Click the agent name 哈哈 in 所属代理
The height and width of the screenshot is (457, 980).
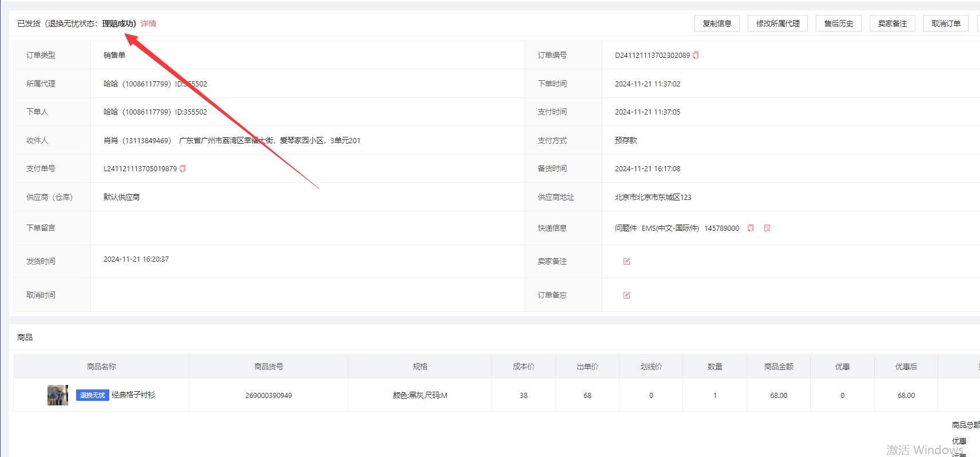110,84
